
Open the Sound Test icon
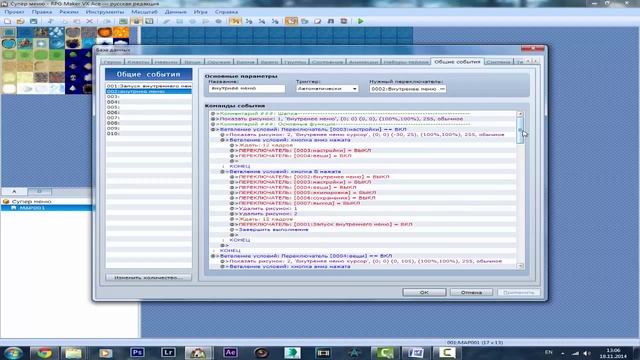[x=331, y=21]
